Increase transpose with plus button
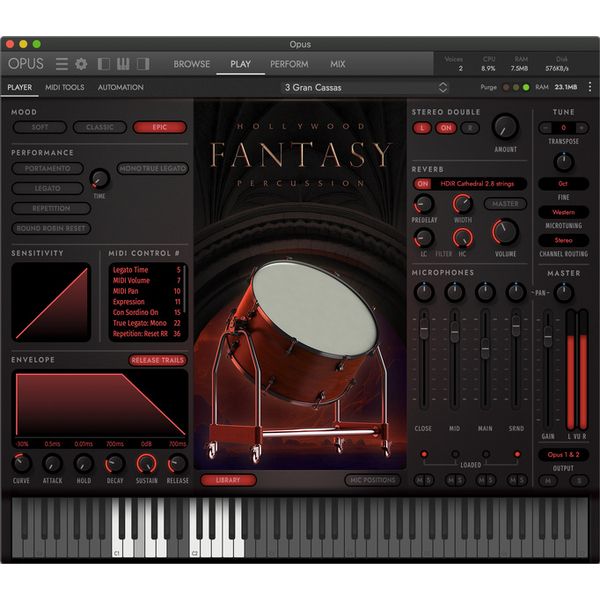The image size is (600, 600). pos(581,127)
